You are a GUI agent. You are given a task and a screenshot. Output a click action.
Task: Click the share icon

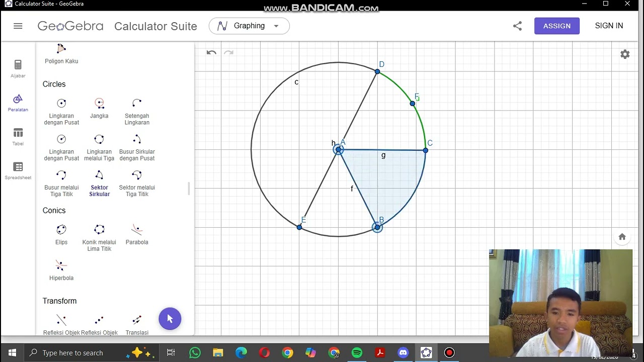pos(517,26)
